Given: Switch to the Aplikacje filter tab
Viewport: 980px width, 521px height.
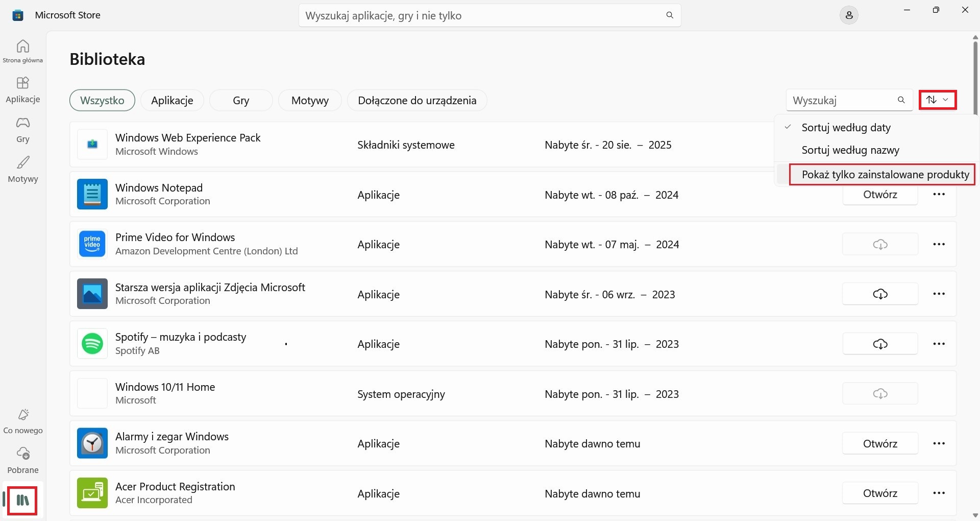Looking at the screenshot, I should coord(172,101).
